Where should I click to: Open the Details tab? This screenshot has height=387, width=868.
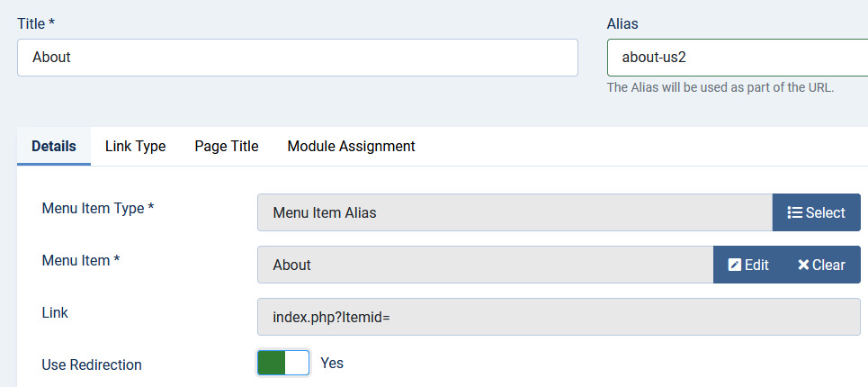pyautogui.click(x=54, y=146)
